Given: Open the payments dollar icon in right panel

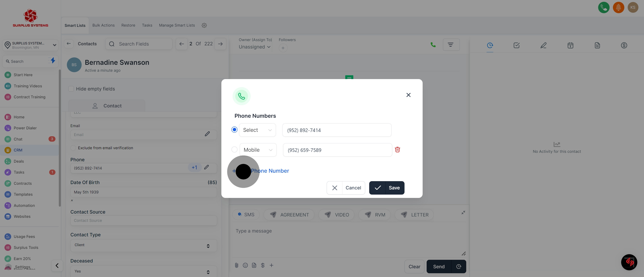Looking at the screenshot, I should click(624, 45).
